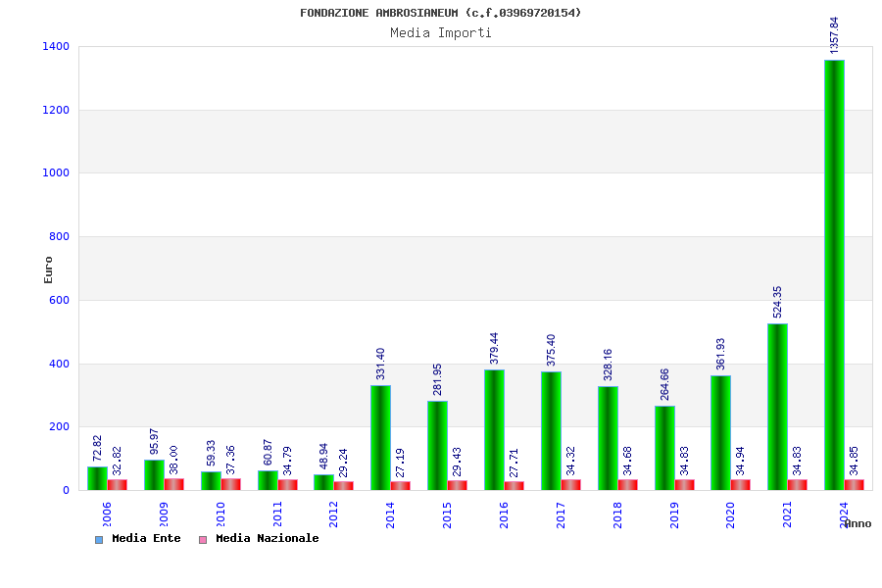Click the 2021 year axis label
The width and height of the screenshot is (882, 588).
(787, 514)
